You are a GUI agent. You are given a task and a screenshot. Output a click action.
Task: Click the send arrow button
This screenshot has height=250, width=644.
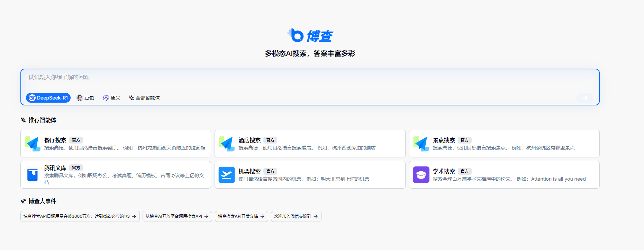click(x=585, y=98)
